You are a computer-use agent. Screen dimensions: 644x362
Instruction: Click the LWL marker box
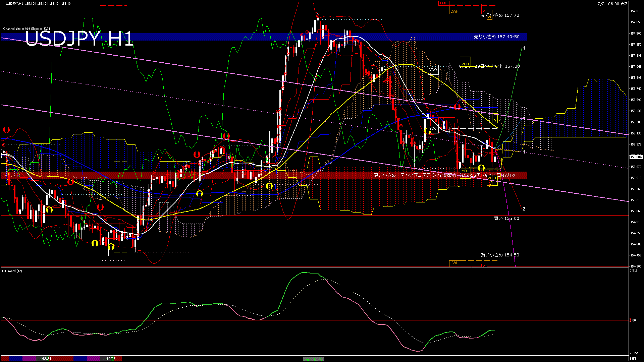[x=454, y=263]
